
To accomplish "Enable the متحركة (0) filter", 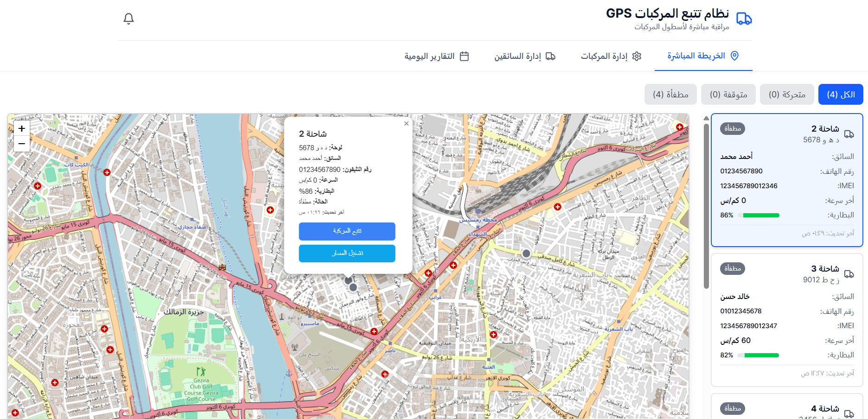I will point(787,94).
